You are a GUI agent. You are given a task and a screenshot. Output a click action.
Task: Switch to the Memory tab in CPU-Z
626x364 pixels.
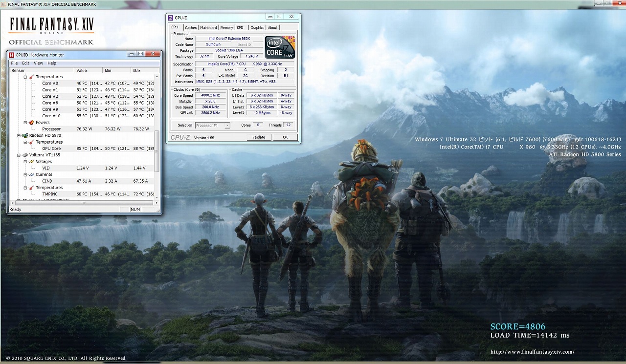click(x=226, y=28)
